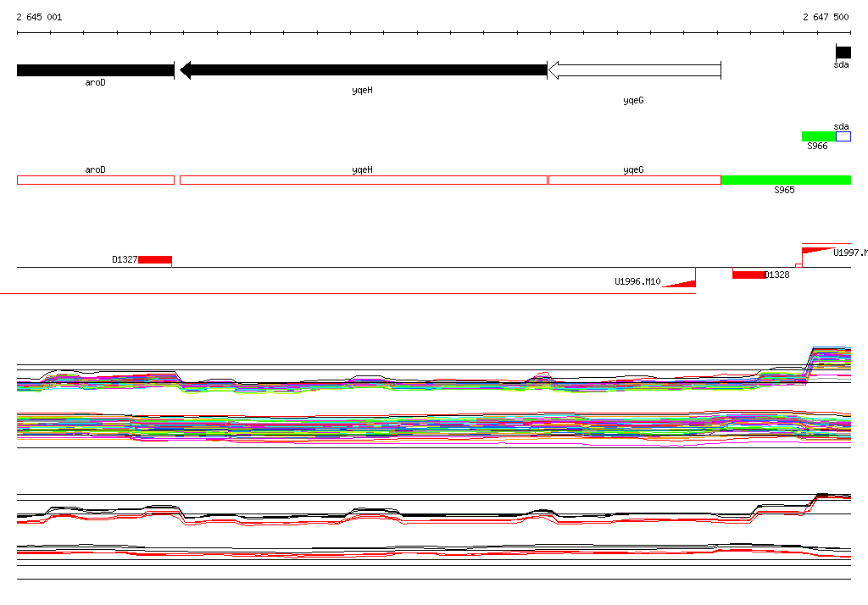The height and width of the screenshot is (605, 868).
Task: Select the red D1328 marker block
Action: [x=748, y=275]
